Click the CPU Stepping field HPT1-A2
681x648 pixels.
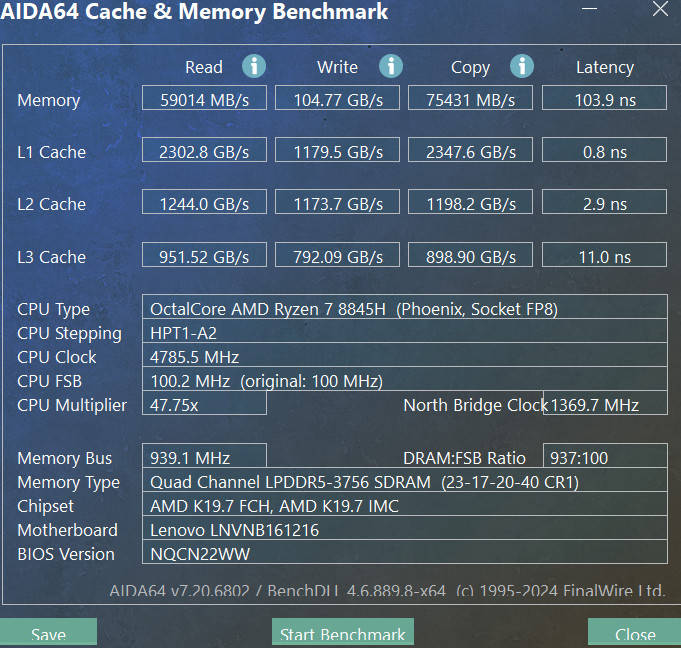pyautogui.click(x=405, y=331)
